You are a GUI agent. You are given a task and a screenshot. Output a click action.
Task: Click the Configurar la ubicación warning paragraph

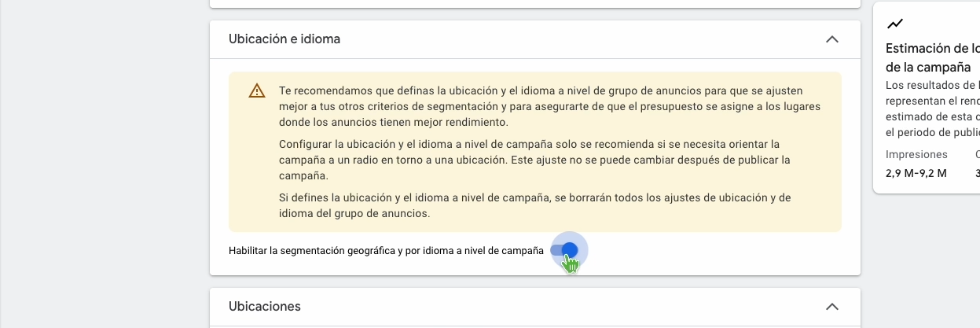tap(534, 160)
